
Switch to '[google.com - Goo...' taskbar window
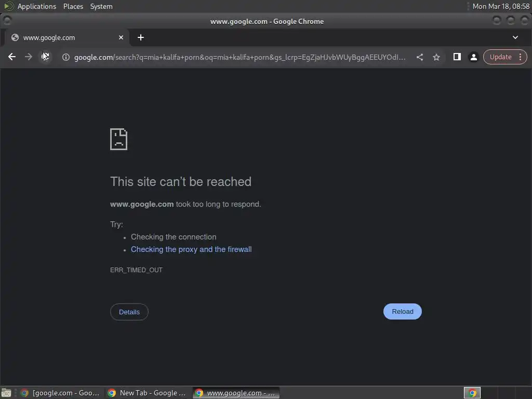[x=60, y=393]
